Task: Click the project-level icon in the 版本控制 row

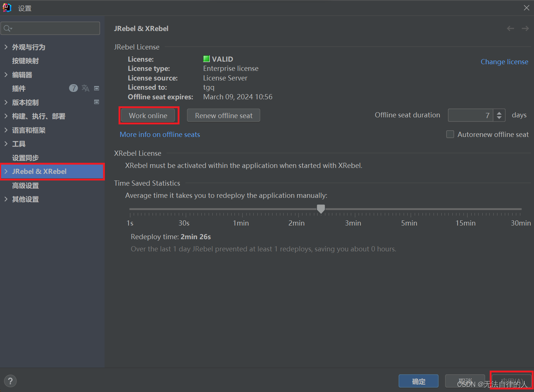Action: pyautogui.click(x=97, y=102)
